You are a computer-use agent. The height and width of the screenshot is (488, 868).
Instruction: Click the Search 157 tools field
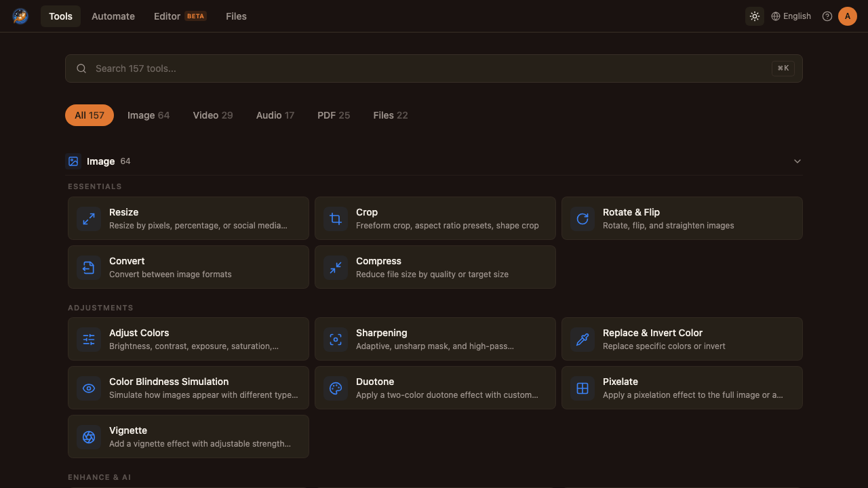[434, 68]
